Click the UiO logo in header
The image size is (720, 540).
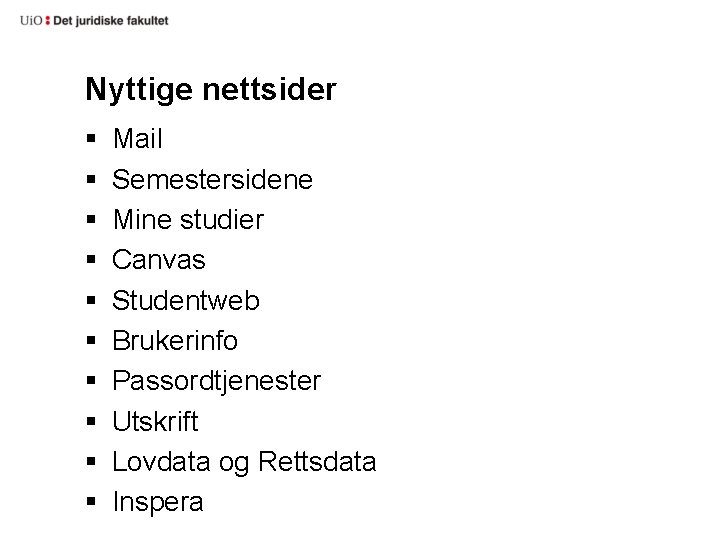click(32, 20)
